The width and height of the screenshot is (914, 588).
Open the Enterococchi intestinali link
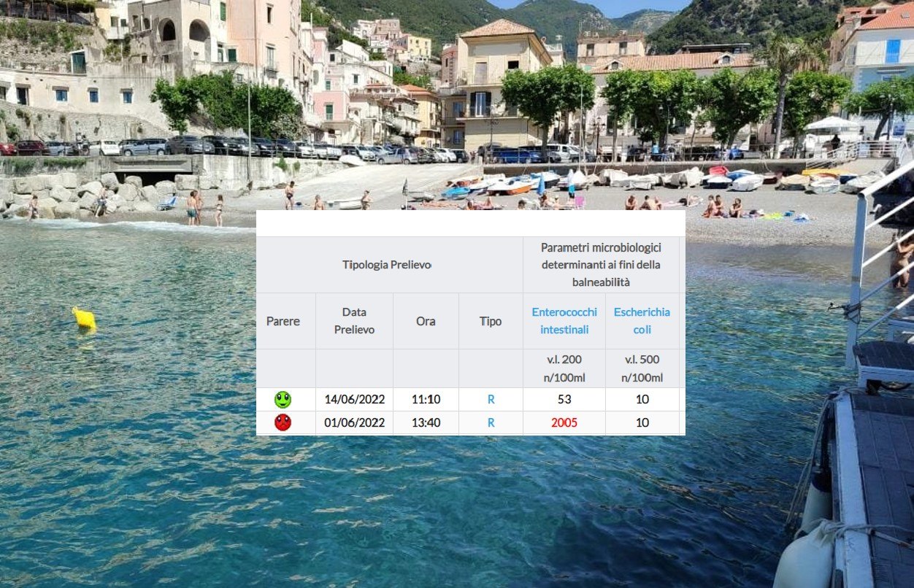pyautogui.click(x=564, y=321)
